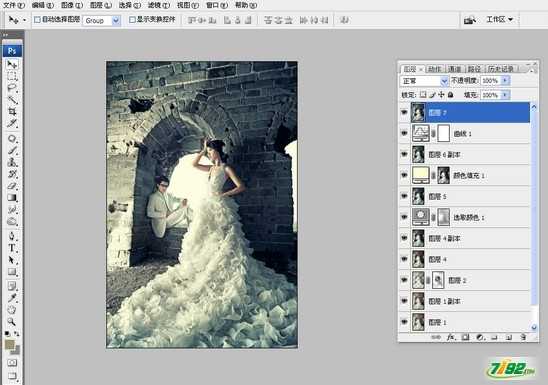Add a layer style with fx icon
Viewport: 548px width, 385px height.
point(451,337)
